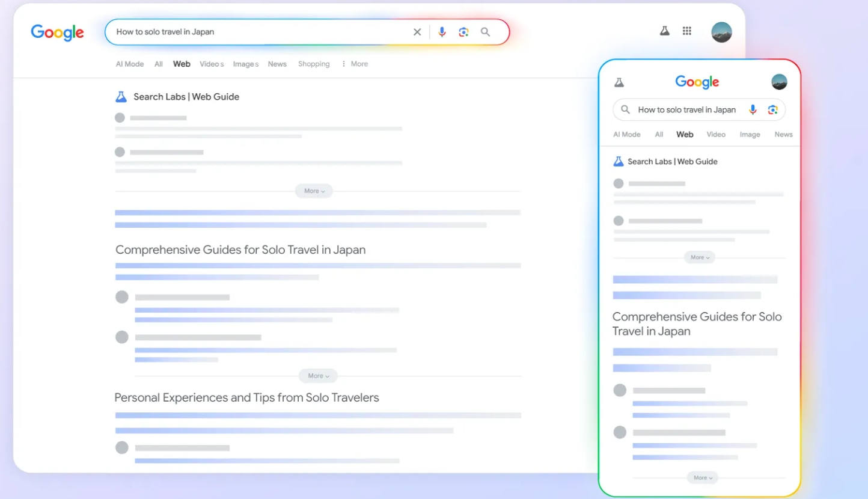Image resolution: width=868 pixels, height=499 pixels.
Task: Switch to AI Mode tab on desktop
Action: (x=130, y=64)
